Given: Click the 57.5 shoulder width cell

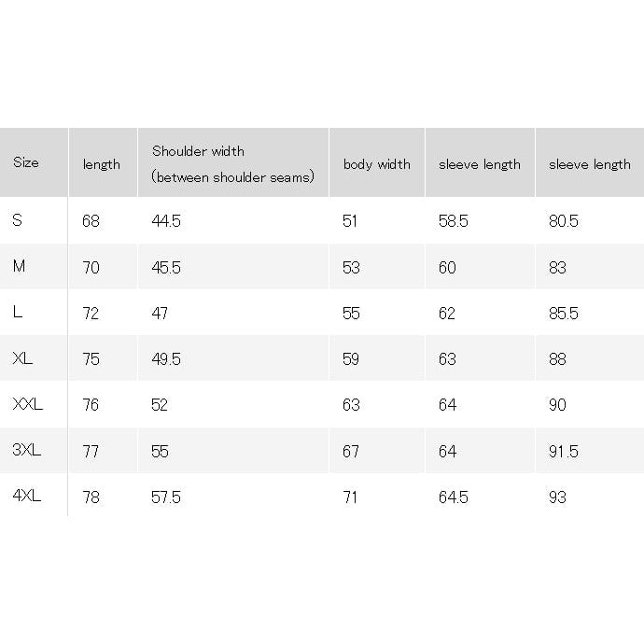Looking at the screenshot, I should (166, 497).
